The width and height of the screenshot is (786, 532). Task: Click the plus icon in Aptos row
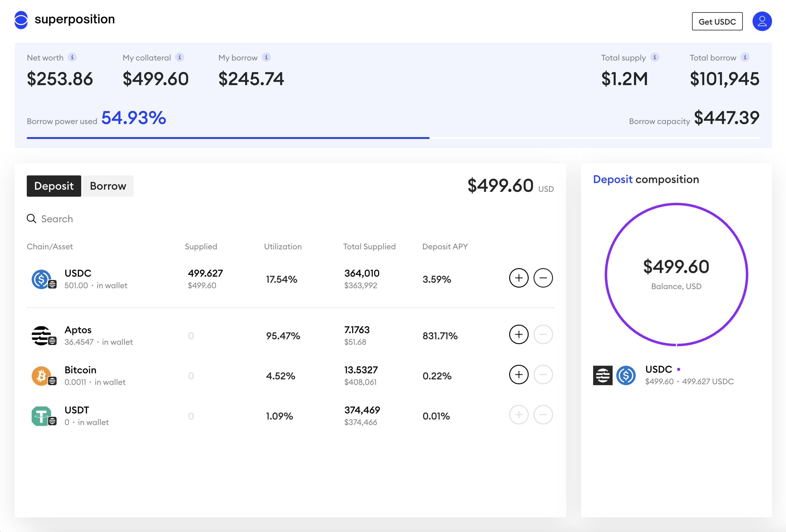click(519, 334)
